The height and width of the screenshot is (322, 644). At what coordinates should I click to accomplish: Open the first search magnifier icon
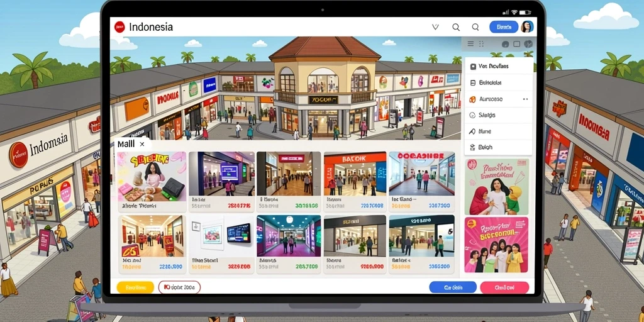[x=456, y=27]
